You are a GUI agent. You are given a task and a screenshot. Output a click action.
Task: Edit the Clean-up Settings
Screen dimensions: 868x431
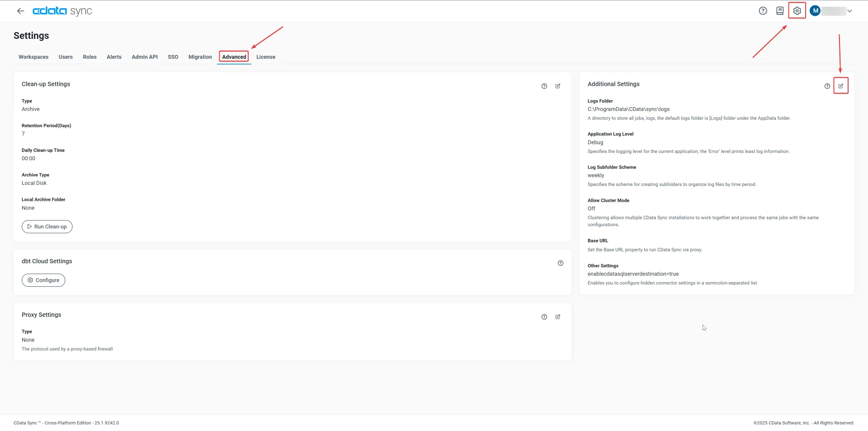click(558, 86)
